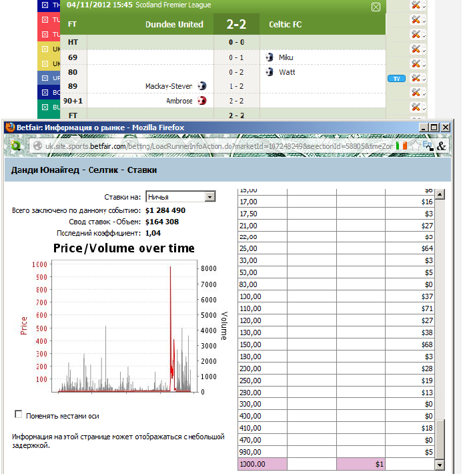Click the total matched value $1 284 490
469x476 pixels.
(165, 210)
